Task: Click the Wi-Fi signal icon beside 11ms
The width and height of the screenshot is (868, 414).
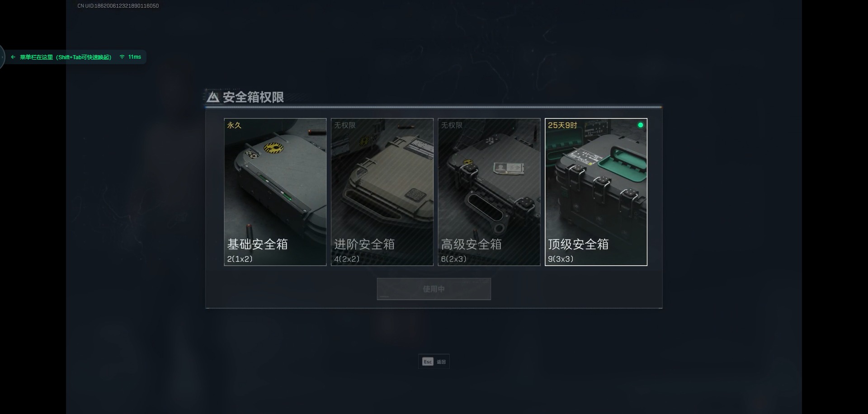Action: pos(122,57)
